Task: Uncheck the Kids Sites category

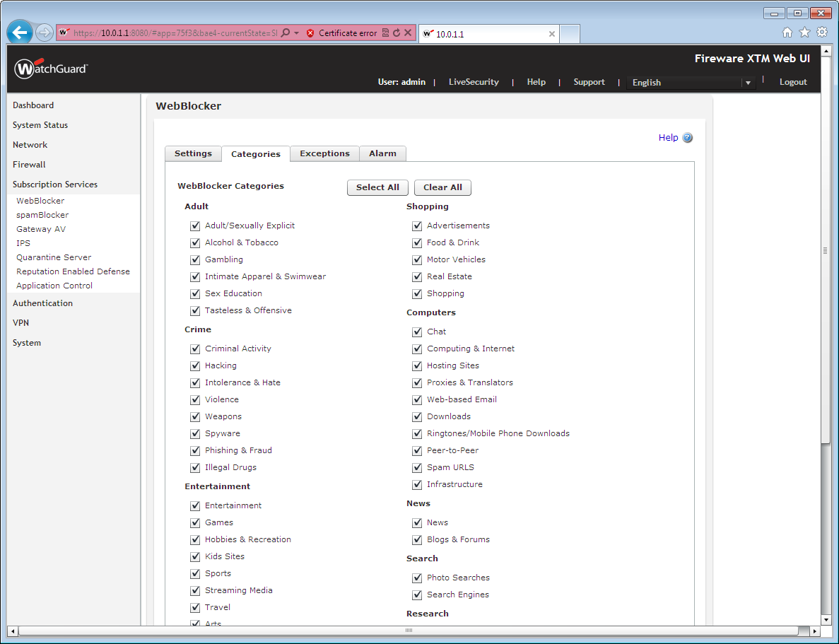Action: pyautogui.click(x=195, y=557)
